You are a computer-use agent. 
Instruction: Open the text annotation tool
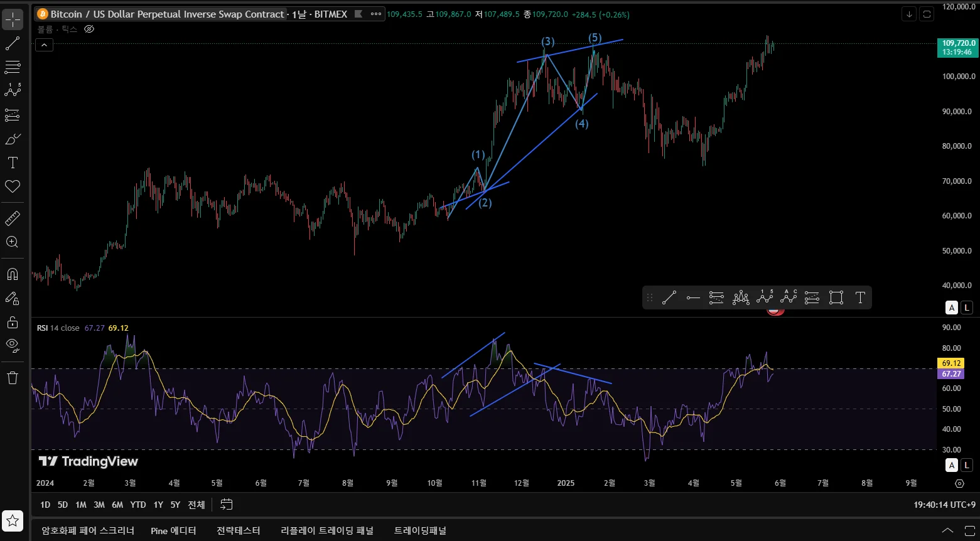pyautogui.click(x=13, y=163)
